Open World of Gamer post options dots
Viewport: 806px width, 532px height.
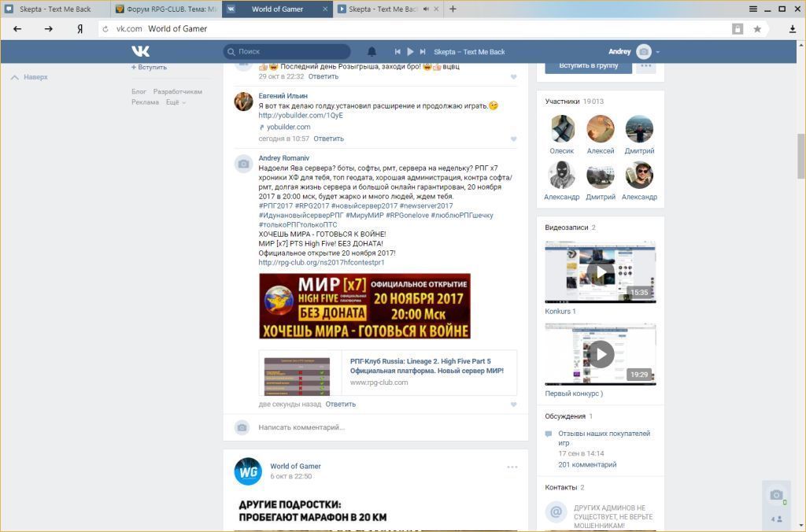[x=512, y=467]
